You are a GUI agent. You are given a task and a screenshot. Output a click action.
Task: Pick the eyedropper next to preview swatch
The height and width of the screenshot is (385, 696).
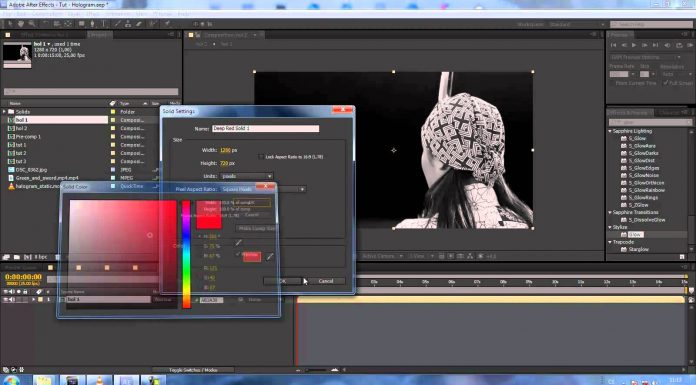pyautogui.click(x=269, y=257)
